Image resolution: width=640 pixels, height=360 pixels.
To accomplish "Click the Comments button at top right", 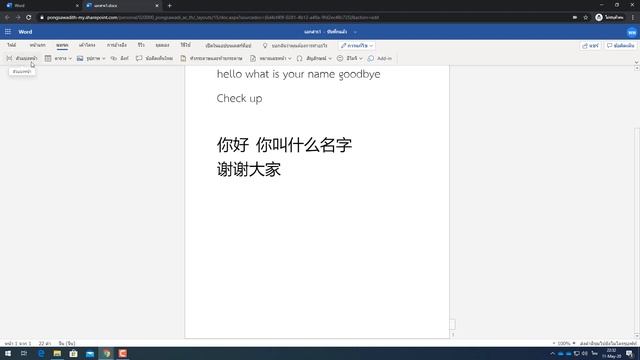I will (620, 46).
